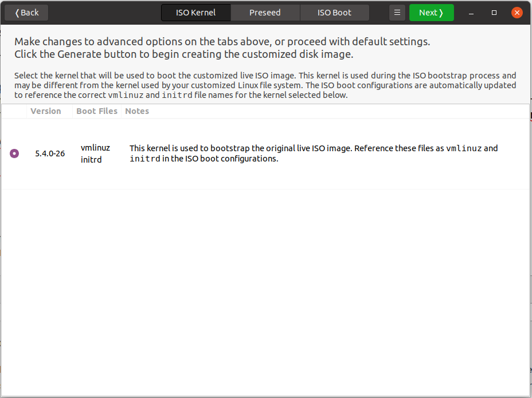Click the kernel notes description text

(314, 153)
